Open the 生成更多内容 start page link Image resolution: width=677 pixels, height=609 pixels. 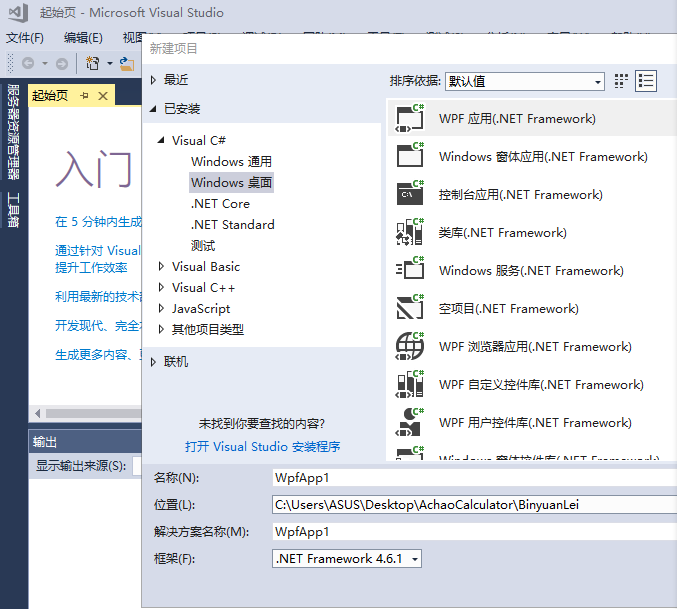click(98, 355)
